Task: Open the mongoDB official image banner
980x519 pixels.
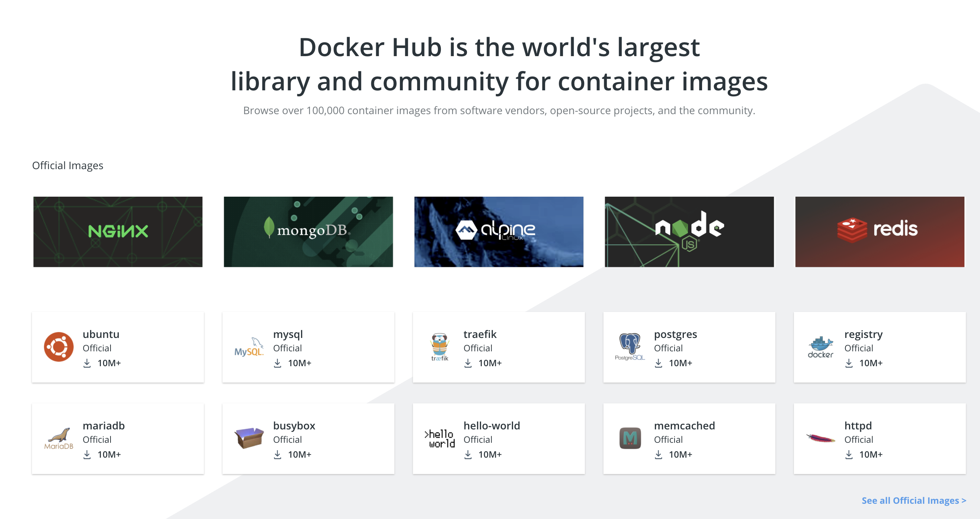Action: point(308,232)
